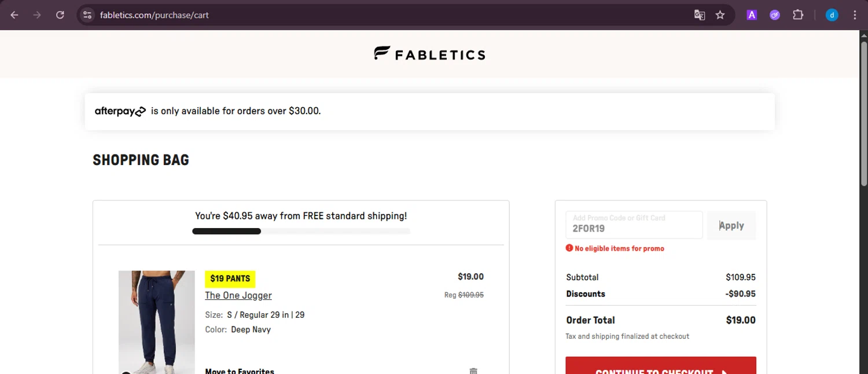Open site information icon in address bar
Image resolution: width=868 pixels, height=374 pixels.
coord(87,15)
